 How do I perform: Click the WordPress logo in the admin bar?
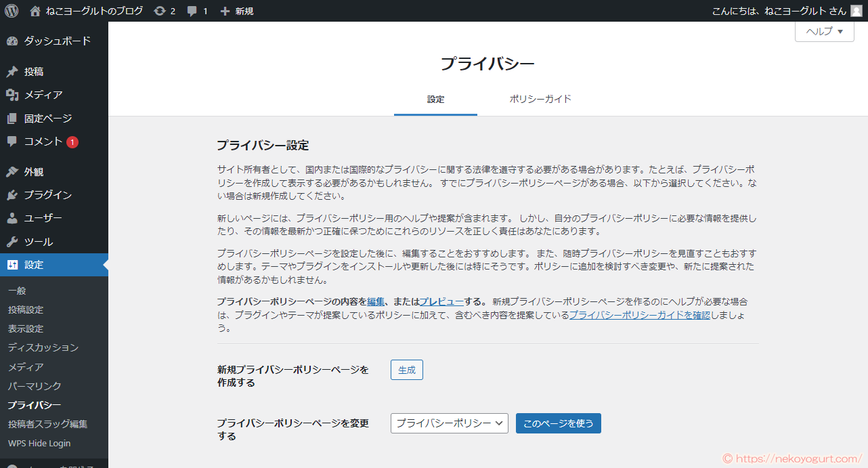click(10, 10)
